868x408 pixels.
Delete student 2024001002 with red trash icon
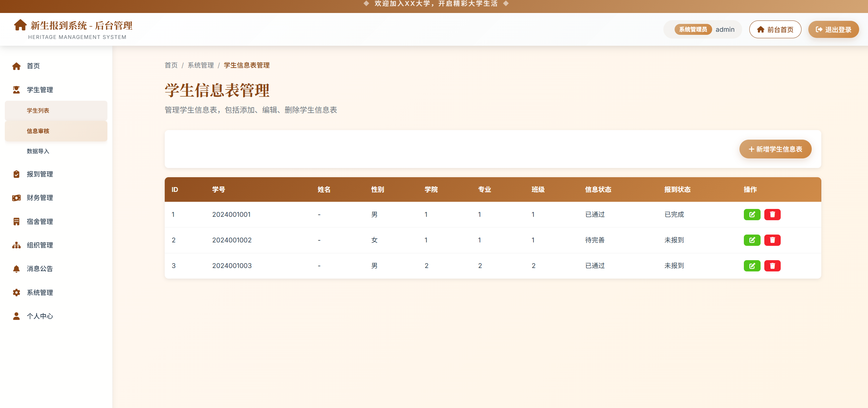pyautogui.click(x=772, y=240)
